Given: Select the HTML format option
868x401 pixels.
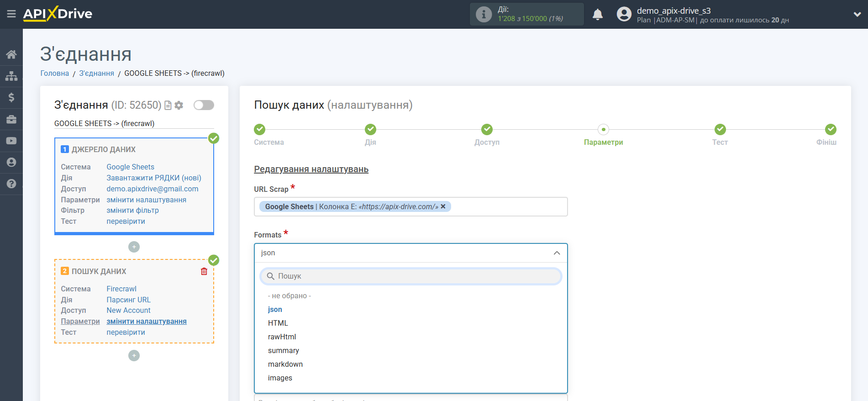Looking at the screenshot, I should point(278,323).
